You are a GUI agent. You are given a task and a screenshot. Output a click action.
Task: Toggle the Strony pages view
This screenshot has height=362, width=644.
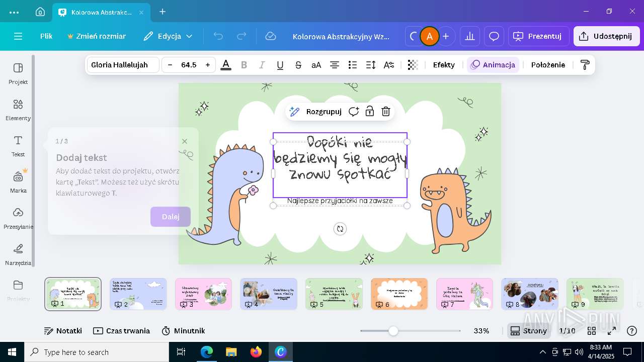click(529, 331)
